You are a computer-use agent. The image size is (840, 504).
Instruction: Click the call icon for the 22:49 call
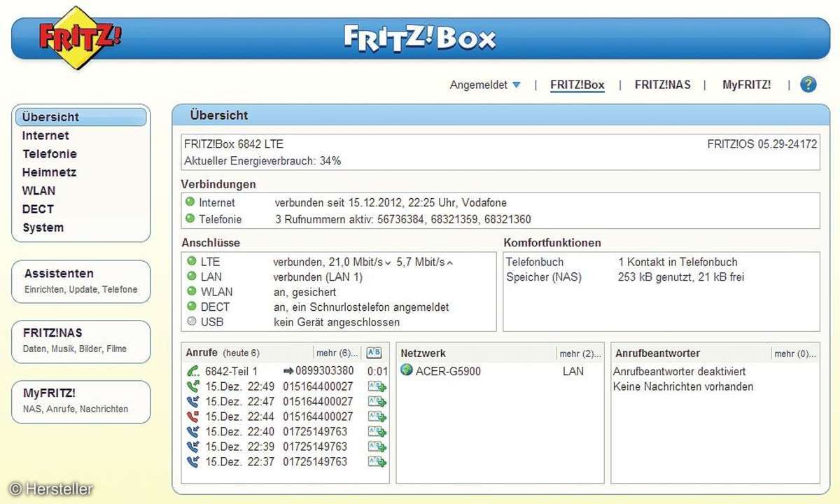tap(193, 386)
